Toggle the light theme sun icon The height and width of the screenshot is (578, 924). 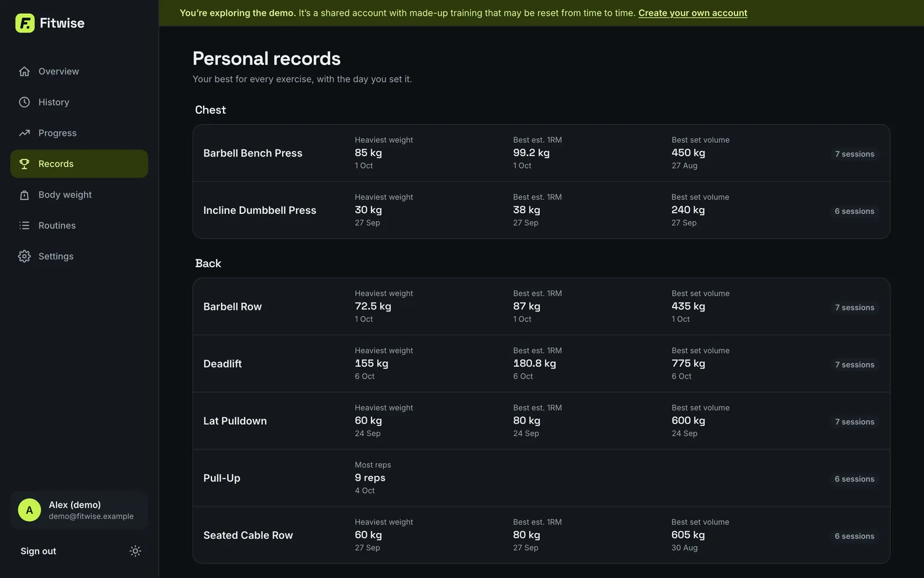coord(135,551)
